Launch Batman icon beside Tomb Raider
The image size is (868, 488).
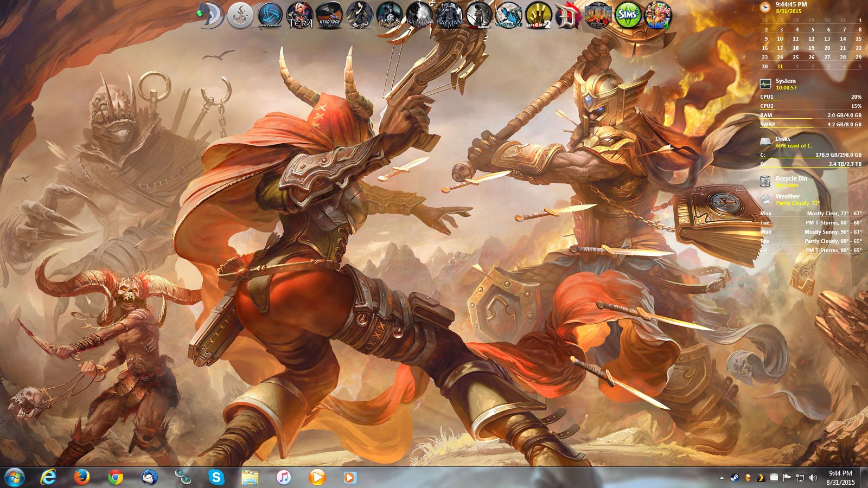click(x=449, y=15)
